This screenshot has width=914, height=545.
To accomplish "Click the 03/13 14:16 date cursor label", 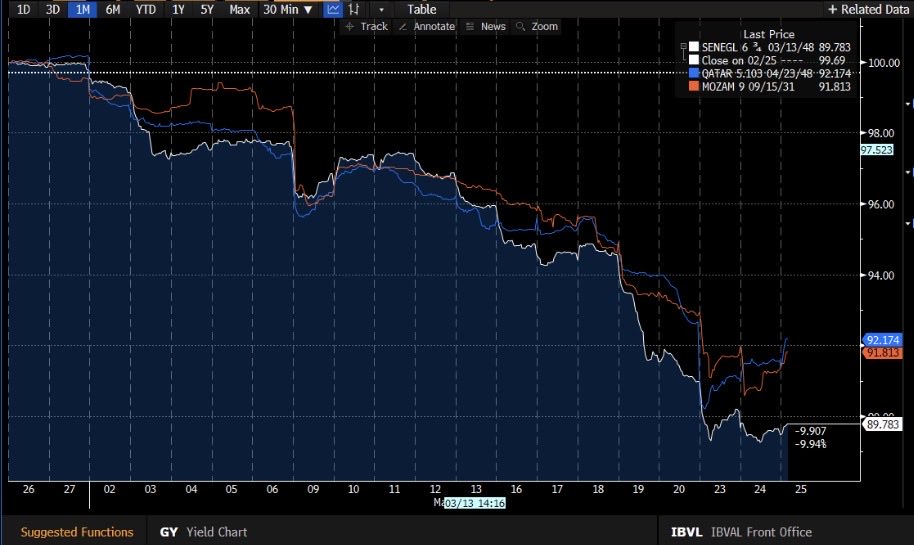I will coord(474,503).
